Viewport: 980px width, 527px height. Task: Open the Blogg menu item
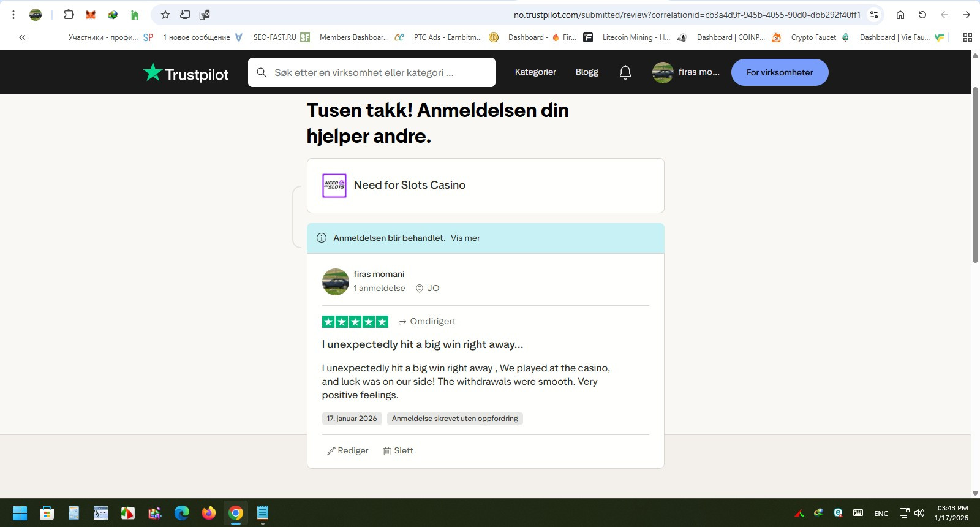[587, 72]
